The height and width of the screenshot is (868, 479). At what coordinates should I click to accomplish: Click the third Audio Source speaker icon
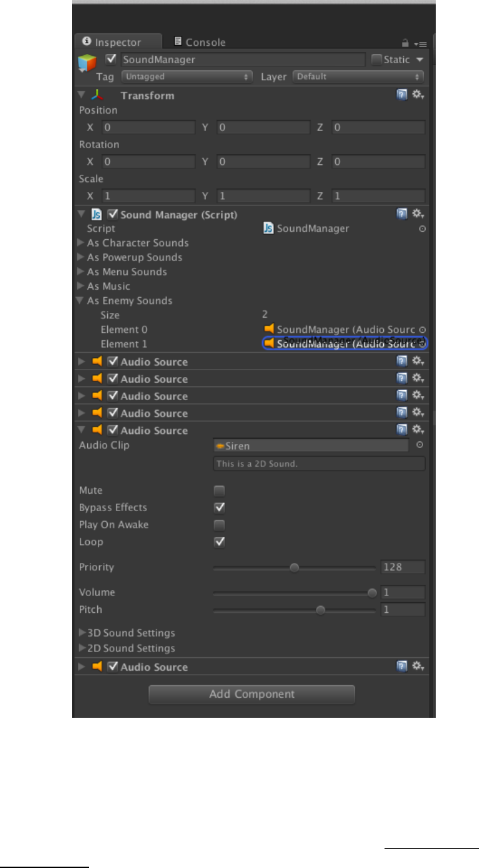(97, 396)
